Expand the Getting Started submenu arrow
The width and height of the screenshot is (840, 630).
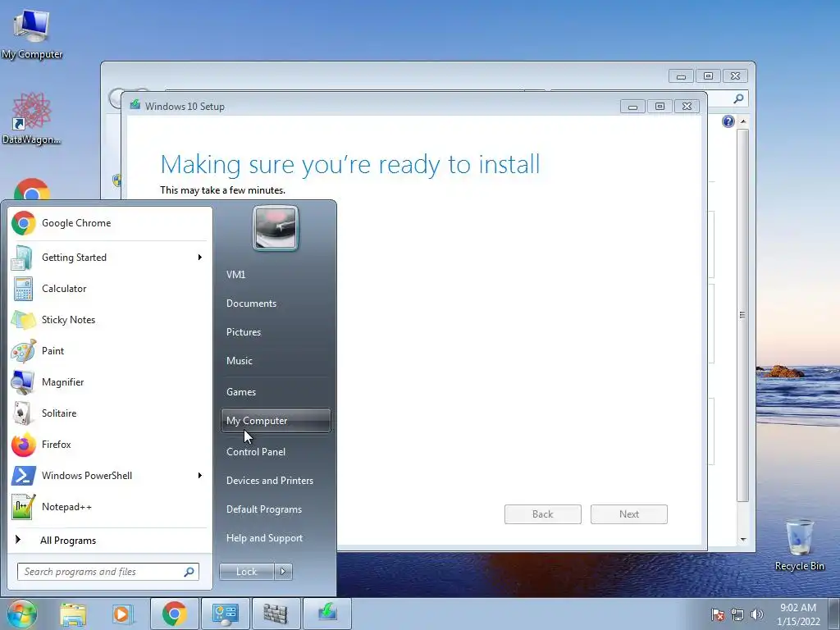pos(200,258)
